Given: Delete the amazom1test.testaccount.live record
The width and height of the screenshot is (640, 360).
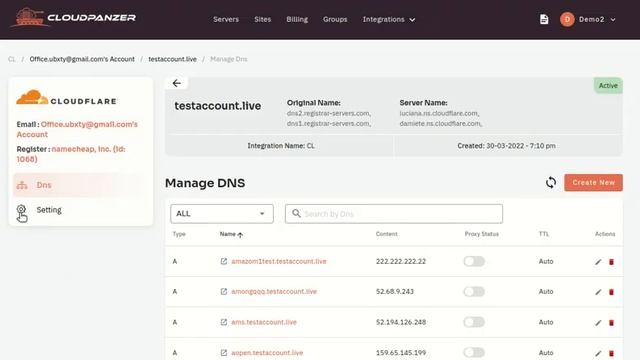Looking at the screenshot, I should [x=611, y=262].
